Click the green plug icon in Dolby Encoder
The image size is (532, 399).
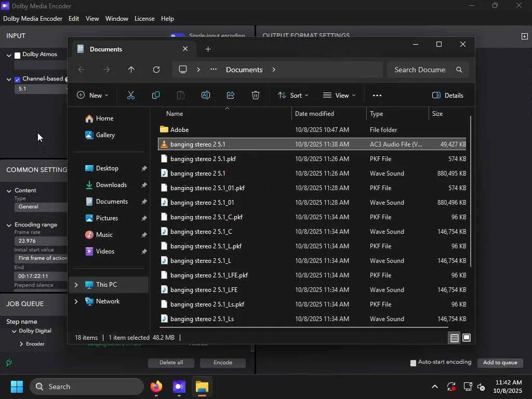coord(9,362)
